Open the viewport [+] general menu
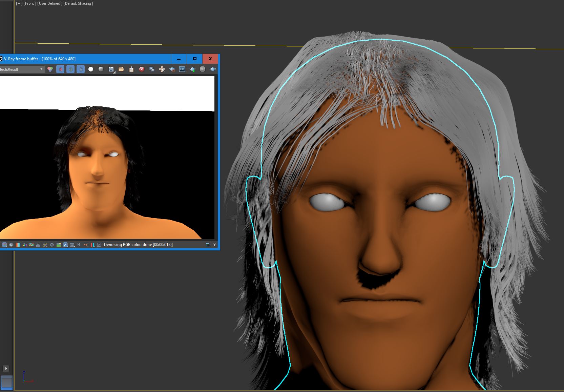564x392 pixels. coord(19,3)
